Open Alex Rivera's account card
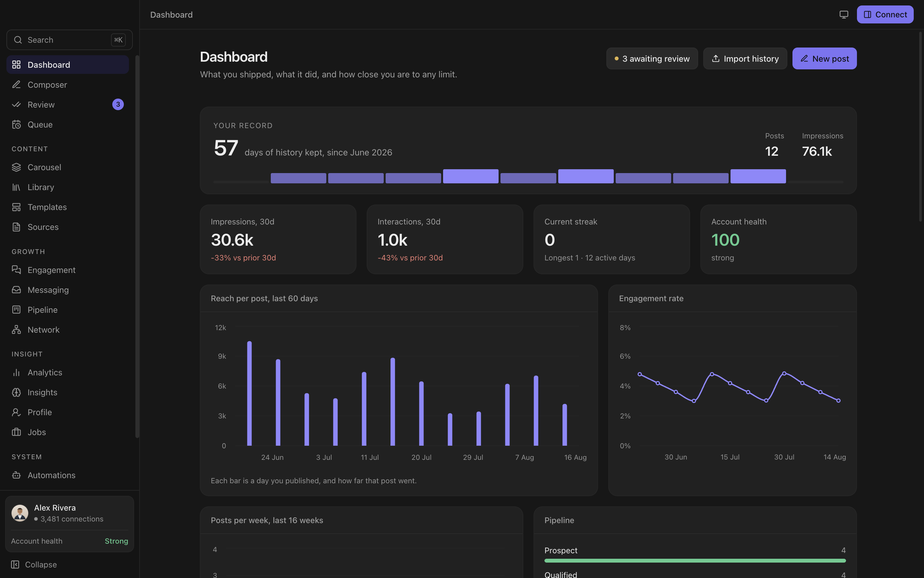 (x=70, y=524)
